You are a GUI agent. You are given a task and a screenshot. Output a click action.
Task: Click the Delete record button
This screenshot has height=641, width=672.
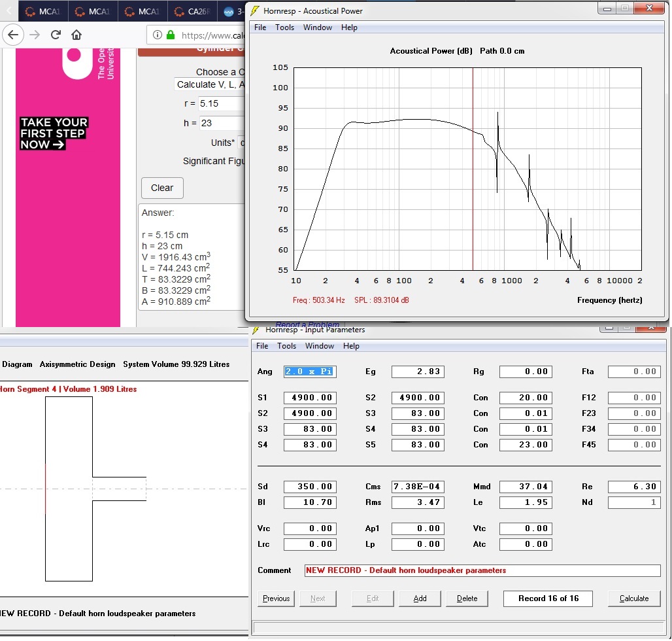tap(467, 598)
